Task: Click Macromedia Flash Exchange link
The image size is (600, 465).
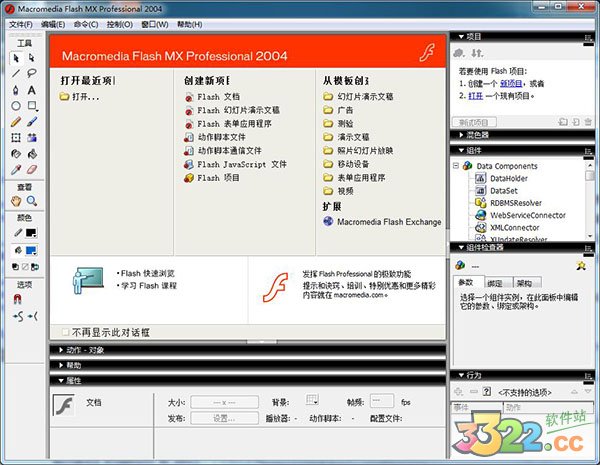Action: (x=388, y=222)
